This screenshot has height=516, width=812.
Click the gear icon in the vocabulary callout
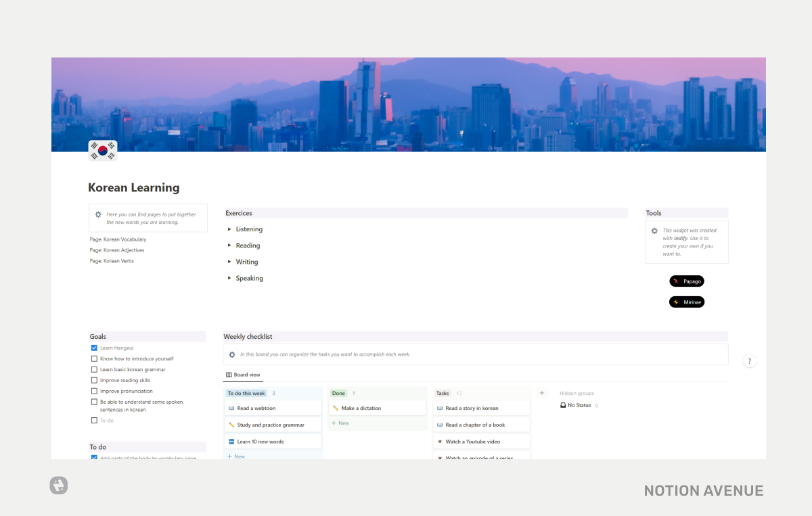tap(98, 214)
